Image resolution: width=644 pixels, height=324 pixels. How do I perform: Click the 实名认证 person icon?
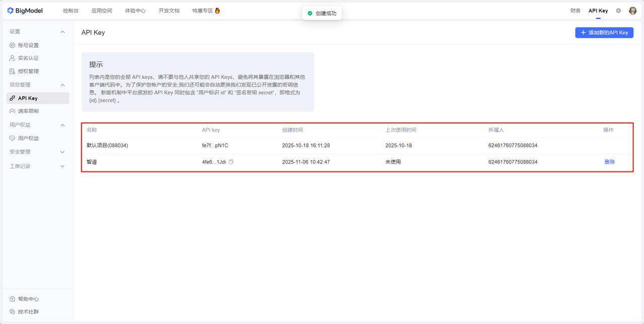(13, 58)
